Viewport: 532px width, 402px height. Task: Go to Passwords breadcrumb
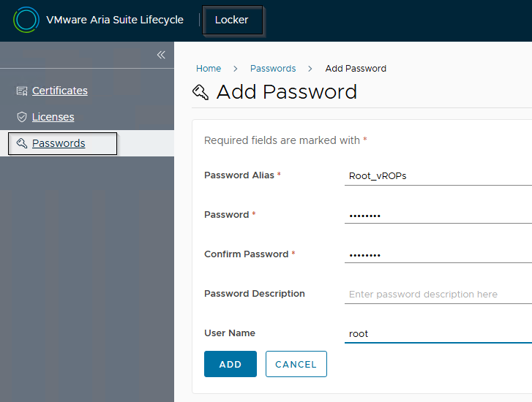coord(273,69)
